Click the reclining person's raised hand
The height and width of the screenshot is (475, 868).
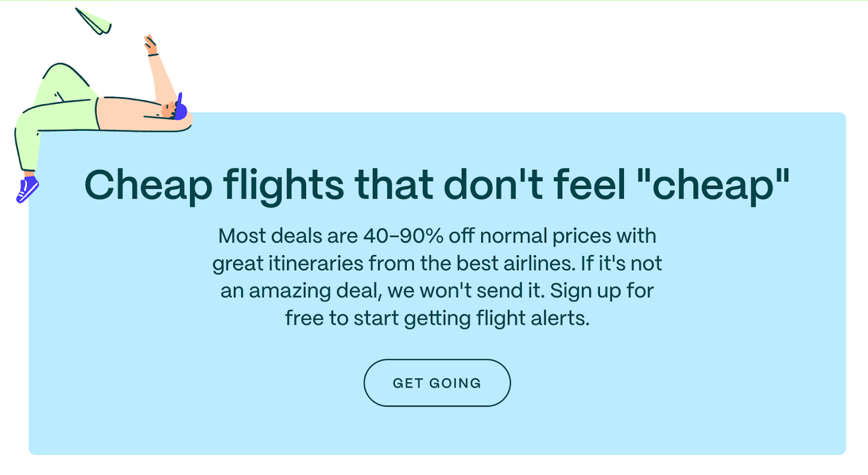(x=150, y=42)
